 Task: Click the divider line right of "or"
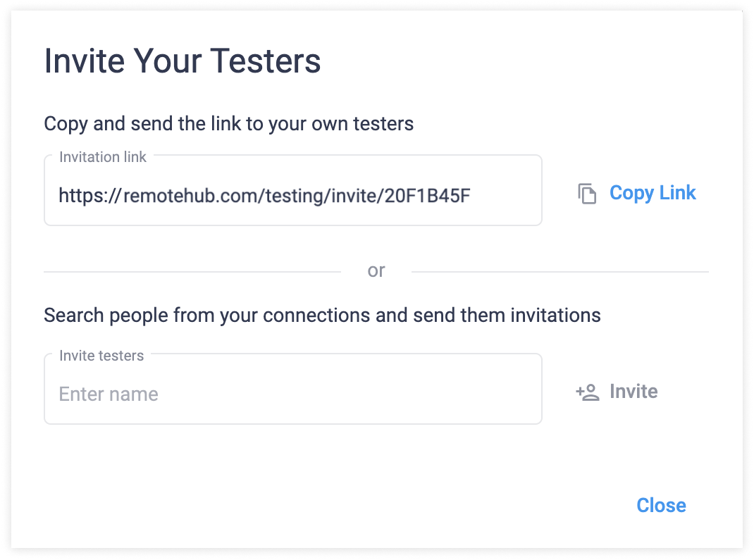560,272
